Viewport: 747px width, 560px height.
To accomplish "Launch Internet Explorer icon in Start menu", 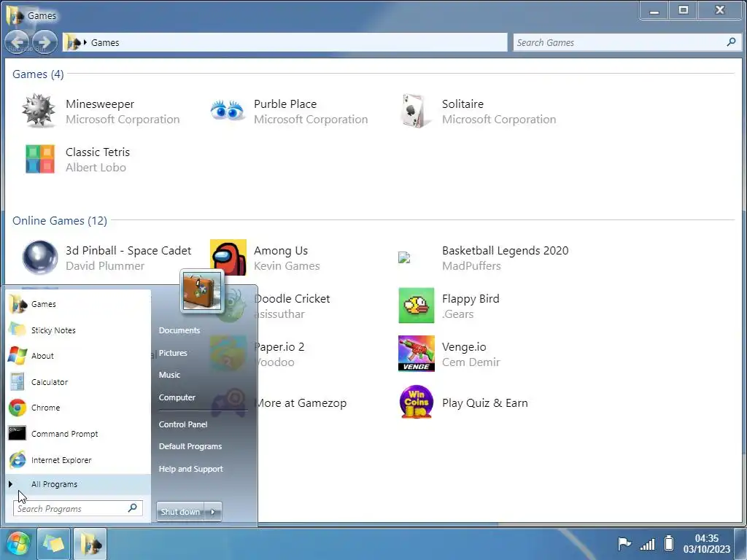I will (x=18, y=460).
